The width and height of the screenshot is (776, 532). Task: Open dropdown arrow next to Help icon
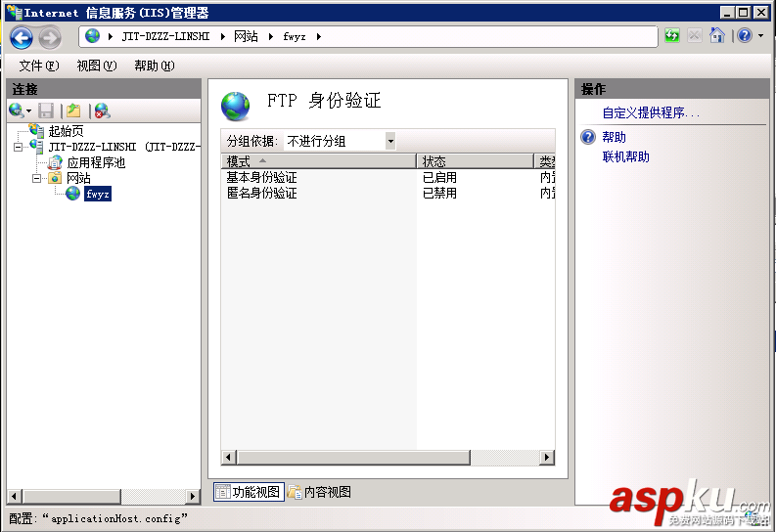760,35
